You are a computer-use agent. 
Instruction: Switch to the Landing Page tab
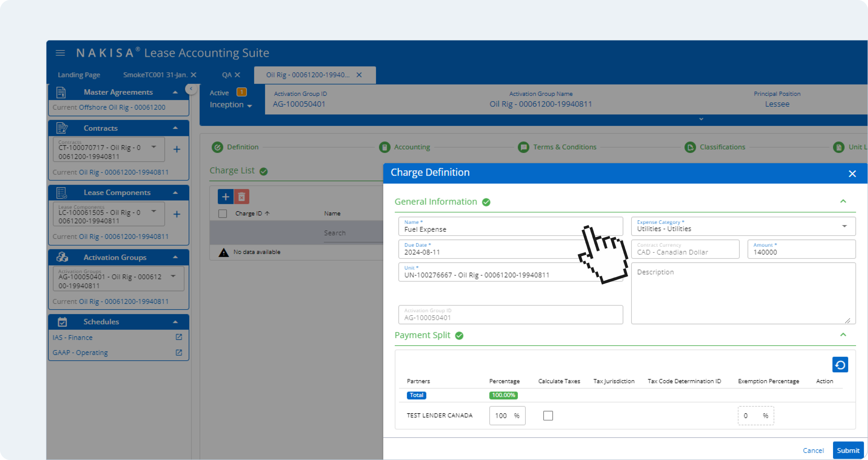point(79,75)
